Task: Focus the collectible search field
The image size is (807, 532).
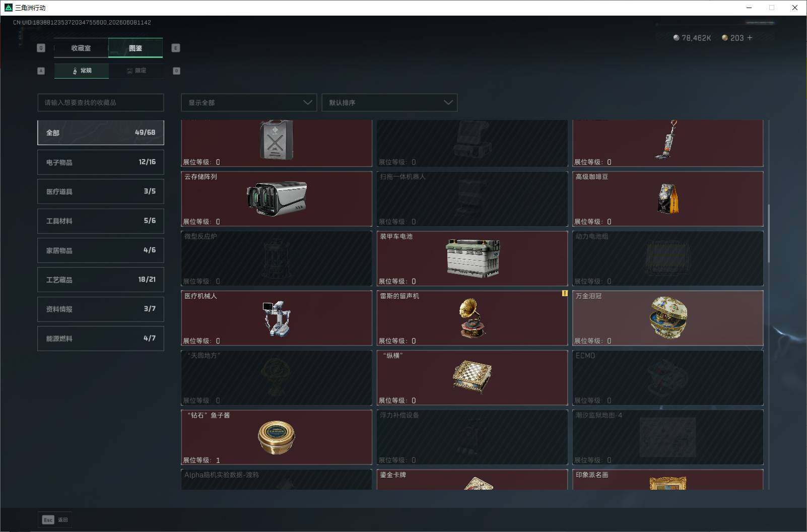Action: coord(101,102)
